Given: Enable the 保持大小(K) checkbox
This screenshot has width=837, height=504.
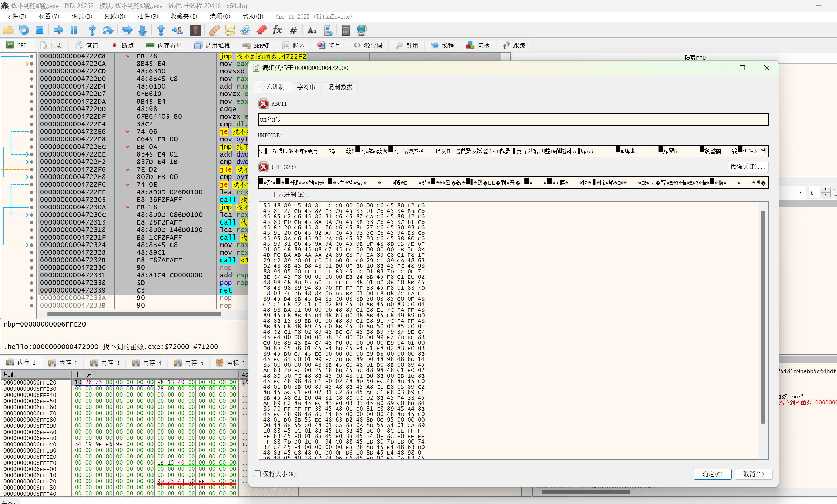Looking at the screenshot, I should [x=257, y=474].
